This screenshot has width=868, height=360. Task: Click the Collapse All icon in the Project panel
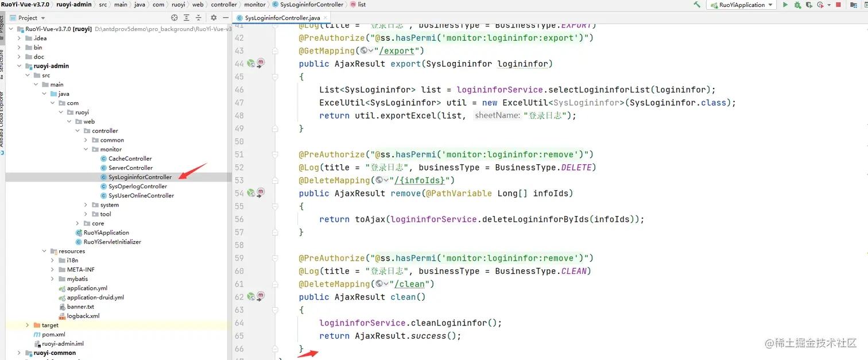[198, 18]
